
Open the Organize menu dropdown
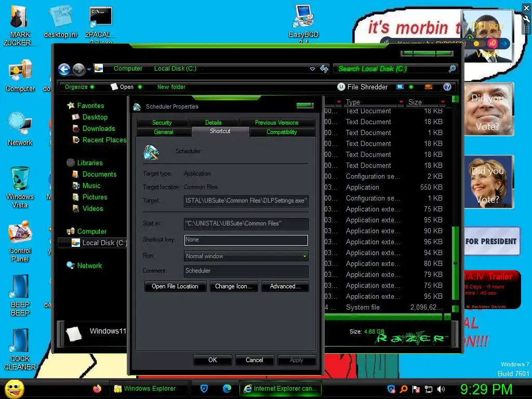pos(79,87)
